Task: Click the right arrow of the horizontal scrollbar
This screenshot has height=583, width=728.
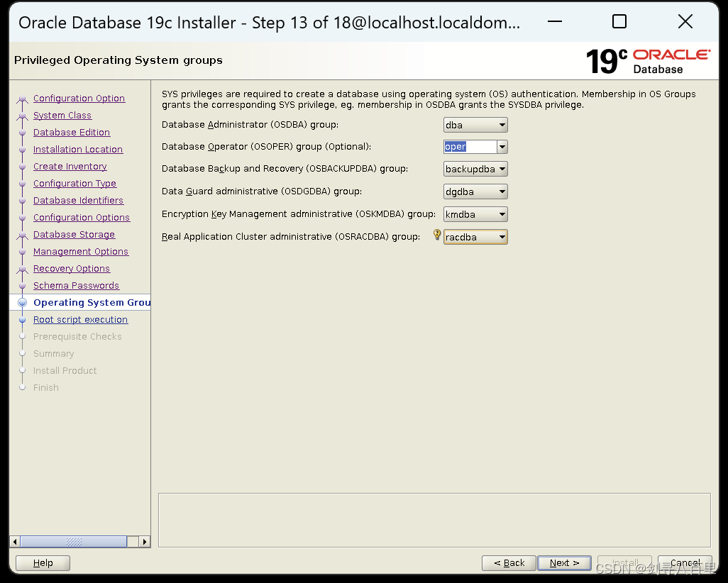Action: pyautogui.click(x=144, y=541)
